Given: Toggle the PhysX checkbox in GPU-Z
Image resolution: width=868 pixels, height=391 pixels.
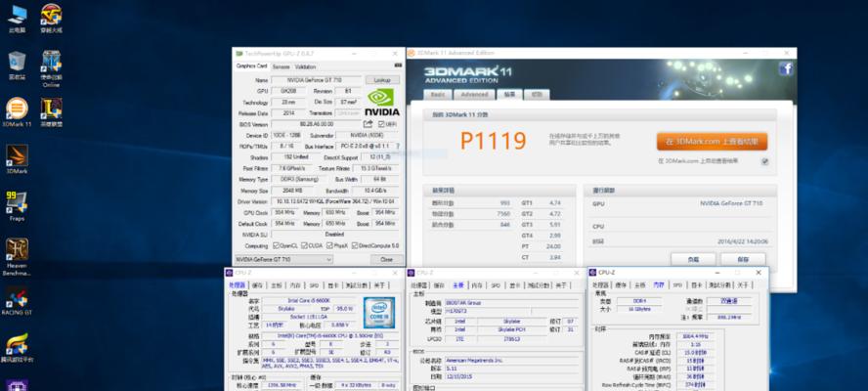Looking at the screenshot, I should point(328,246).
